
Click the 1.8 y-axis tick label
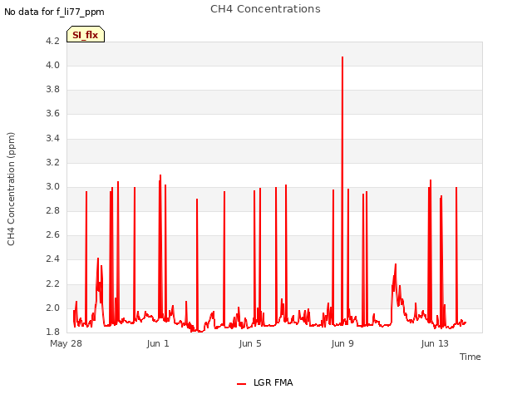click(52, 332)
